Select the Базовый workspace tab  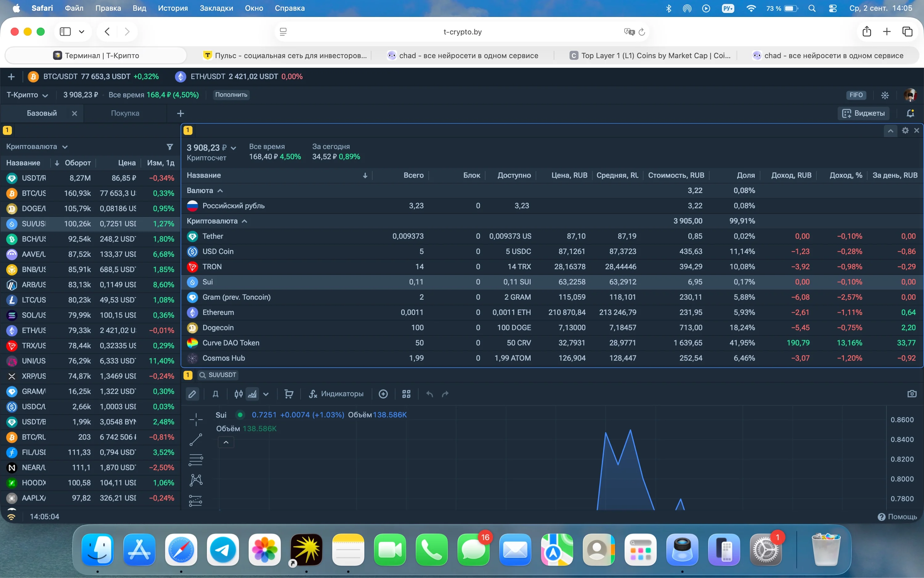[x=42, y=114]
